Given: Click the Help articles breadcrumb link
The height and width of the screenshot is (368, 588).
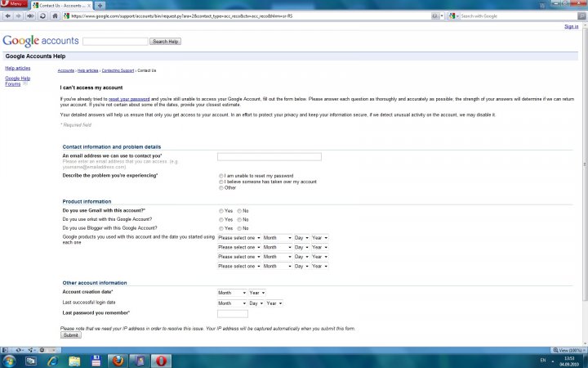Looking at the screenshot, I should tap(87, 70).
